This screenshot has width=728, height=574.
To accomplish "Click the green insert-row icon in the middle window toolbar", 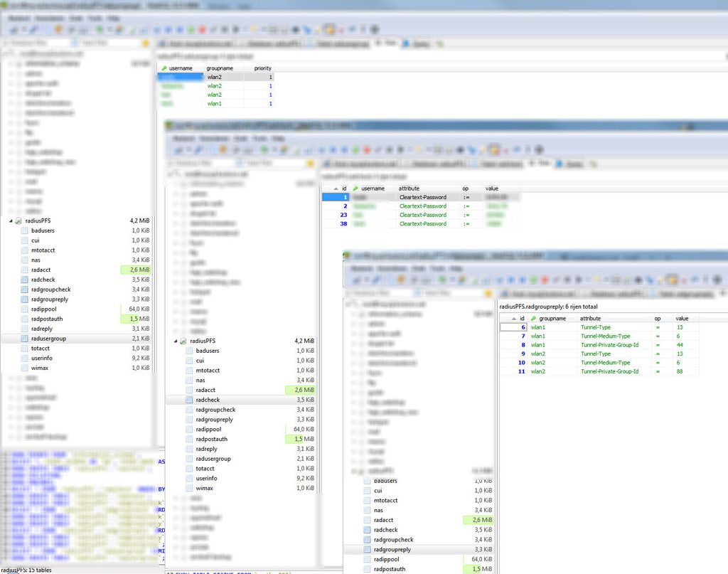I will (355, 150).
